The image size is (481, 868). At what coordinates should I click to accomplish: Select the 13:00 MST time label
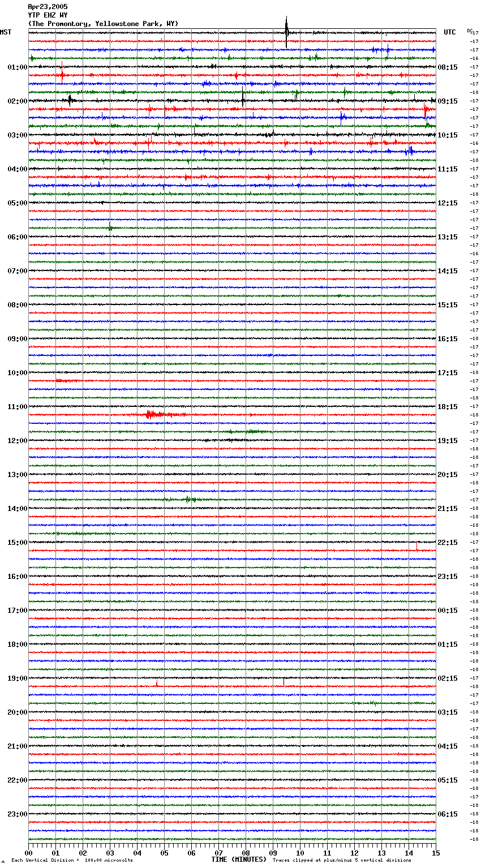[x=18, y=475]
